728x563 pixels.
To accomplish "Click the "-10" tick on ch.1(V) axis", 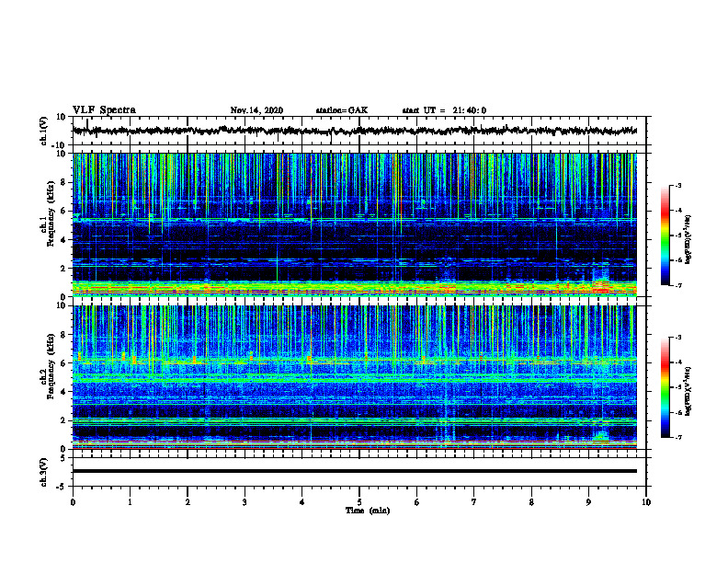I will (x=60, y=145).
